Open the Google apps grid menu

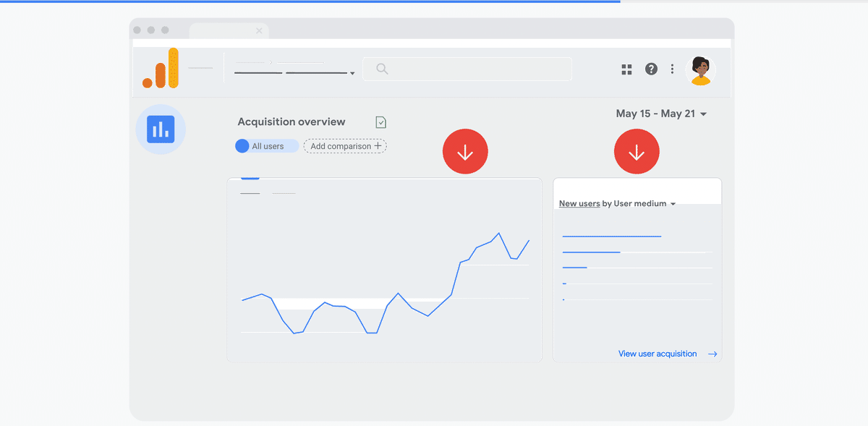626,69
